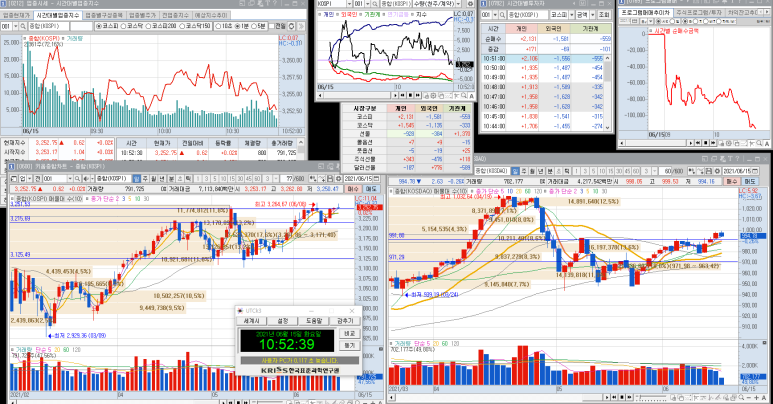Select the 10:51:00 row in the investor time table
Screen dimensions: 773x404
pos(541,58)
